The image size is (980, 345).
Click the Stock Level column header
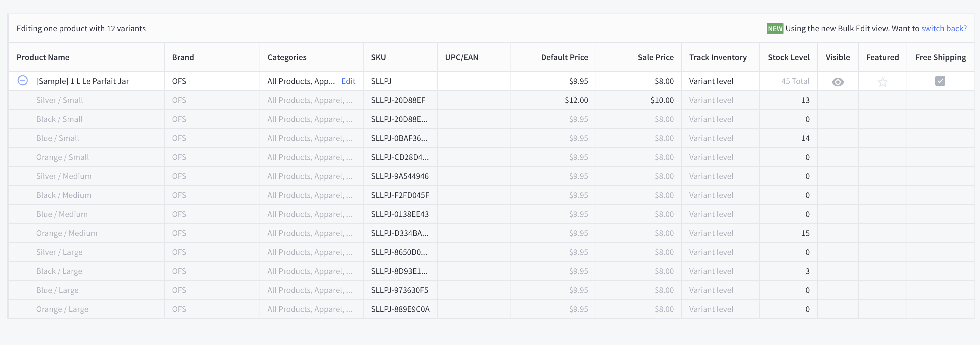788,57
